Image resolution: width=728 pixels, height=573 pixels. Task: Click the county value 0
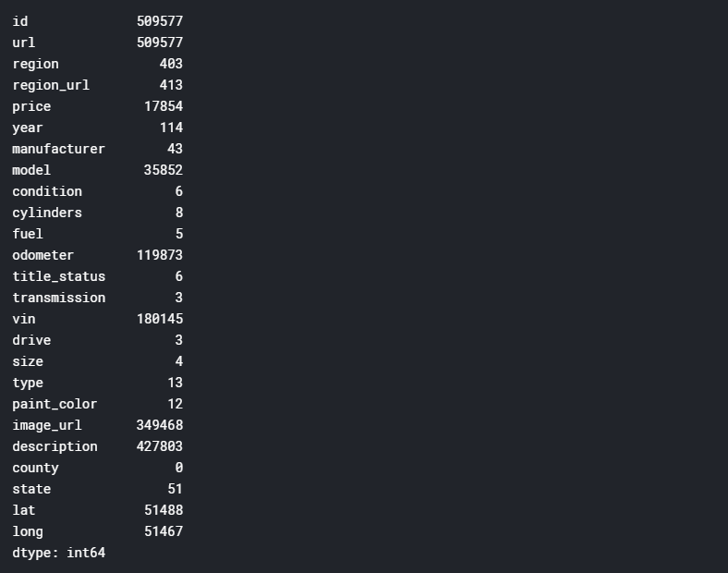(178, 468)
